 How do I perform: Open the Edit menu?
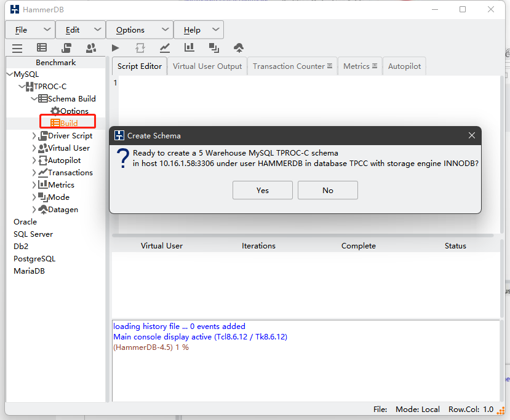click(x=81, y=30)
